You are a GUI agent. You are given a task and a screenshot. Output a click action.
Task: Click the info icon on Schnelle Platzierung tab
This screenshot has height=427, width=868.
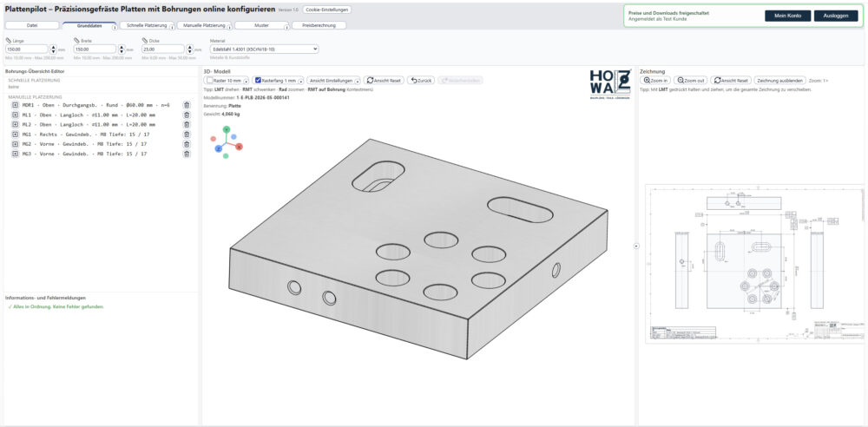click(172, 27)
